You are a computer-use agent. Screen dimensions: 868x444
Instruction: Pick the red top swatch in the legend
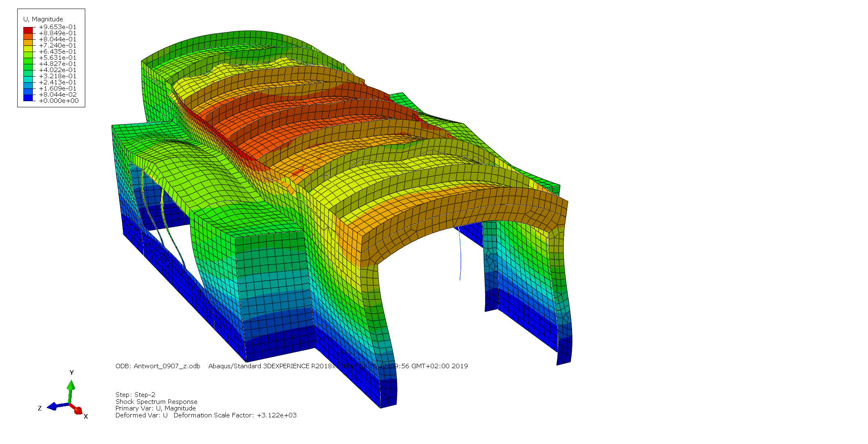click(28, 30)
